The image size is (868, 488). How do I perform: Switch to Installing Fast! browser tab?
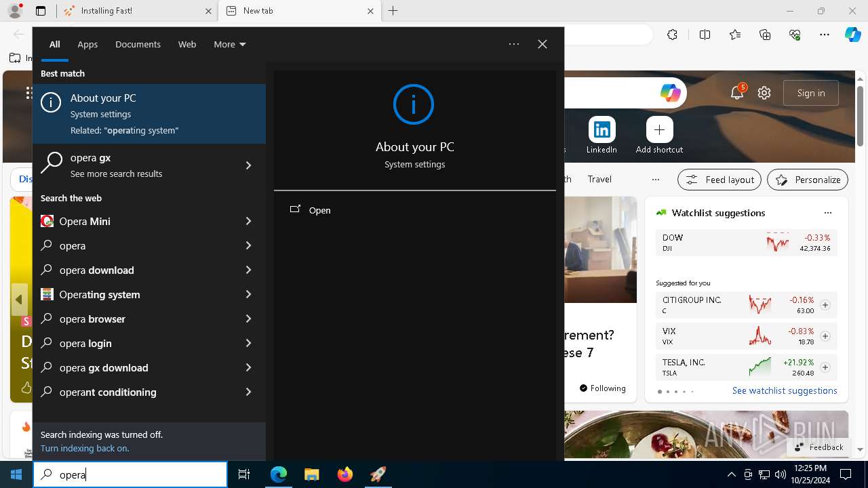coord(136,11)
